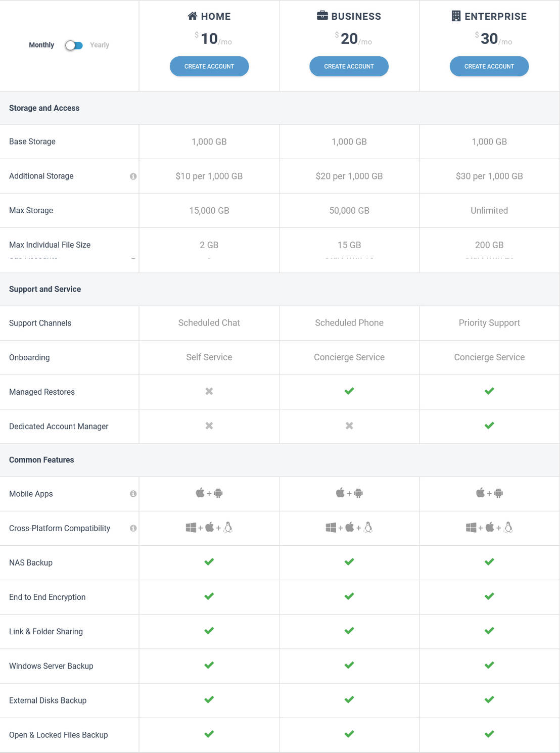Click the X mark under HOME Dedicated Account Manager
560x753 pixels.
(x=209, y=426)
